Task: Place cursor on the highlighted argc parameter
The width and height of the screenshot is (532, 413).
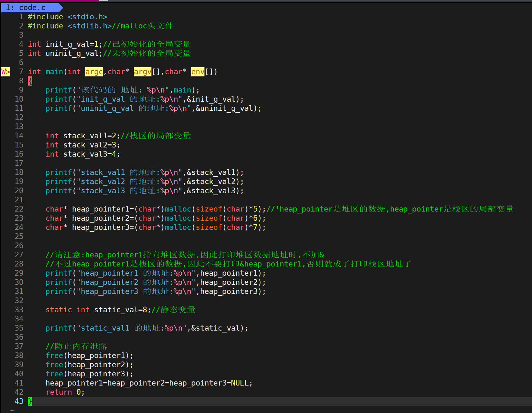Action: coord(94,72)
